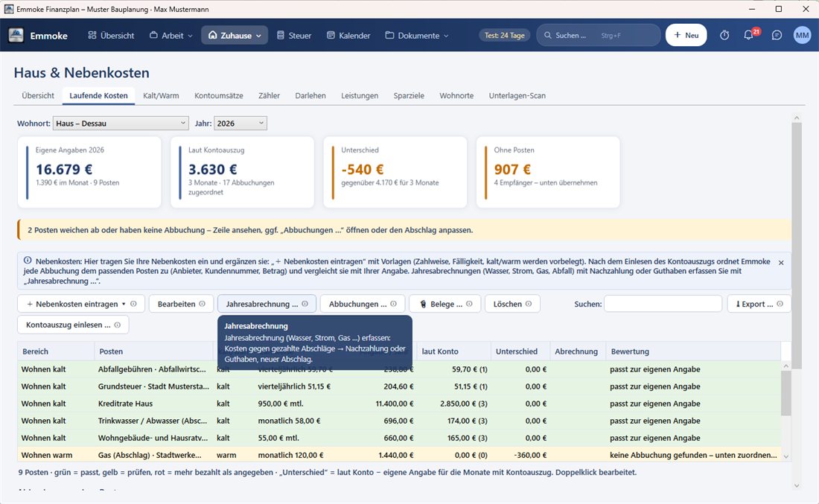
Task: Open the timer stopwatch icon
Action: pos(724,36)
